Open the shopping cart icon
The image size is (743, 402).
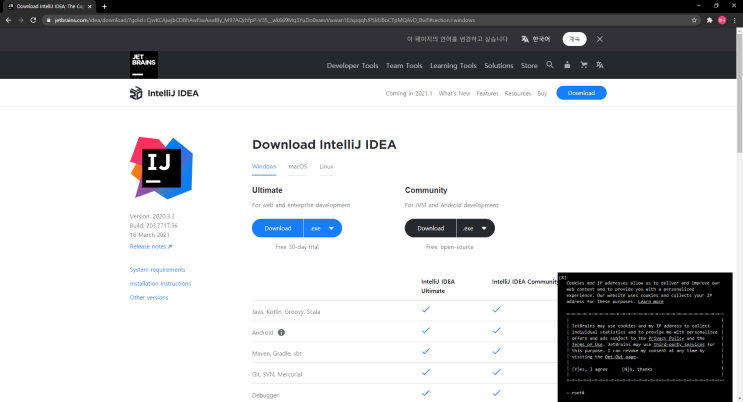pyautogui.click(x=584, y=65)
